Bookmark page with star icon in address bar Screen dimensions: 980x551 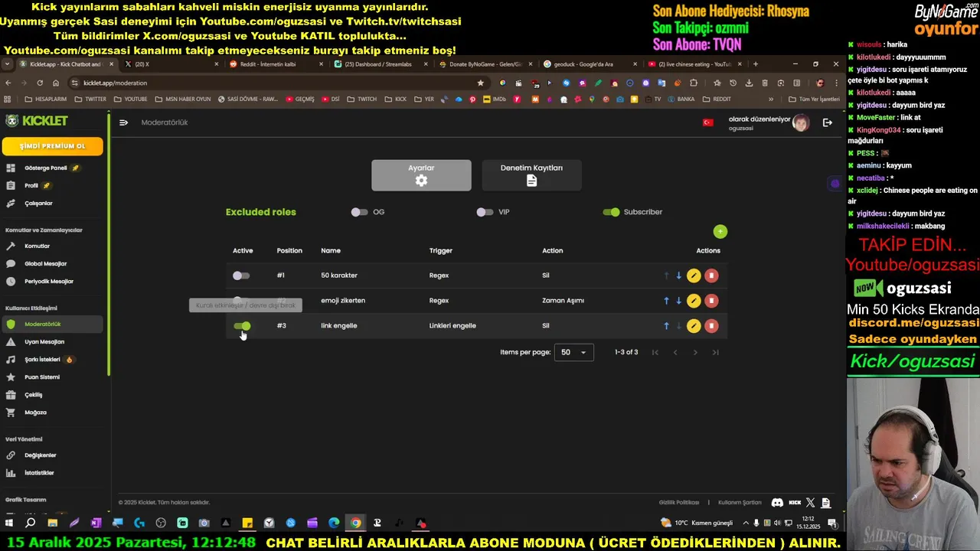coord(480,83)
